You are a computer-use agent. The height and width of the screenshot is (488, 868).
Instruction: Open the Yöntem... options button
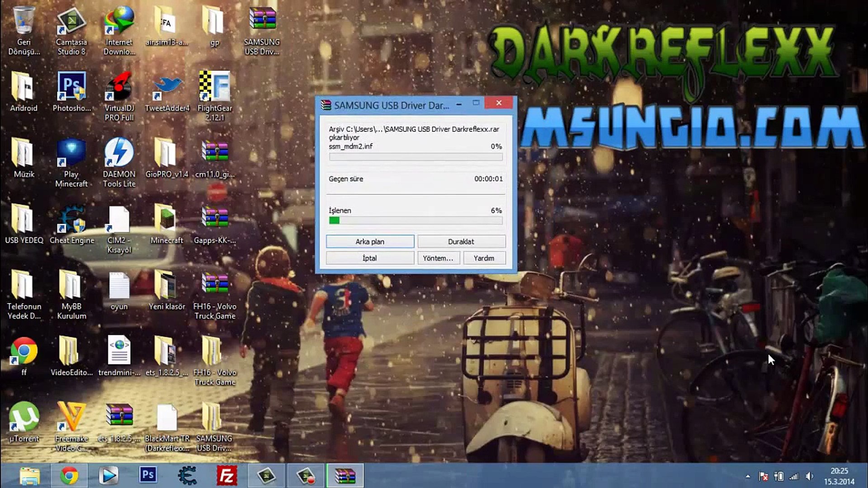coord(438,258)
